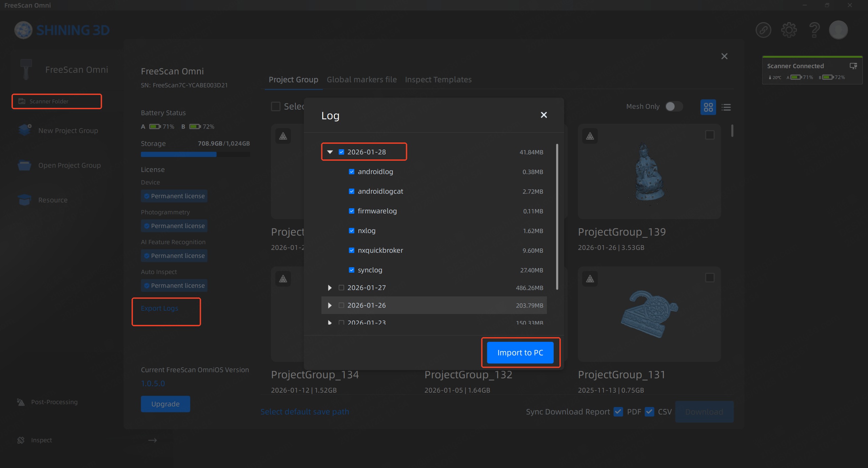
Task: Click the Open Project Group folder icon
Action: coord(24,165)
